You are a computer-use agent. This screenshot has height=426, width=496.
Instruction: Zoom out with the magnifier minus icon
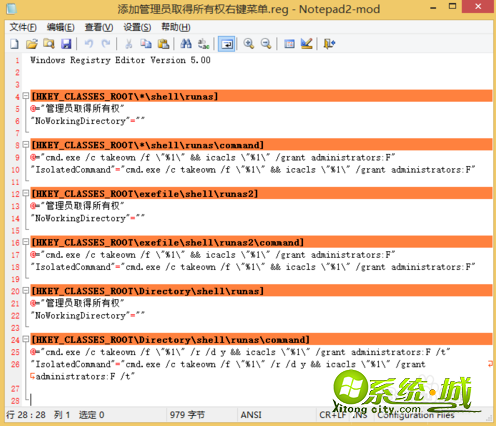pos(266,44)
